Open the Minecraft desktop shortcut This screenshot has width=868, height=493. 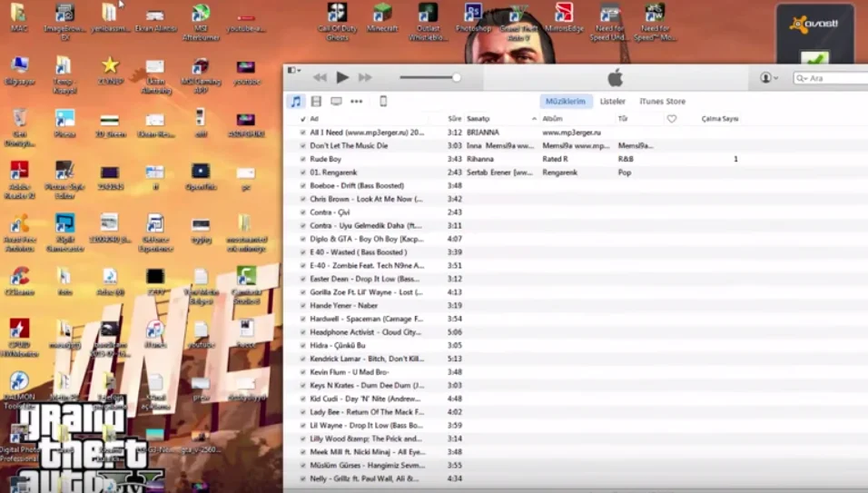tap(382, 19)
